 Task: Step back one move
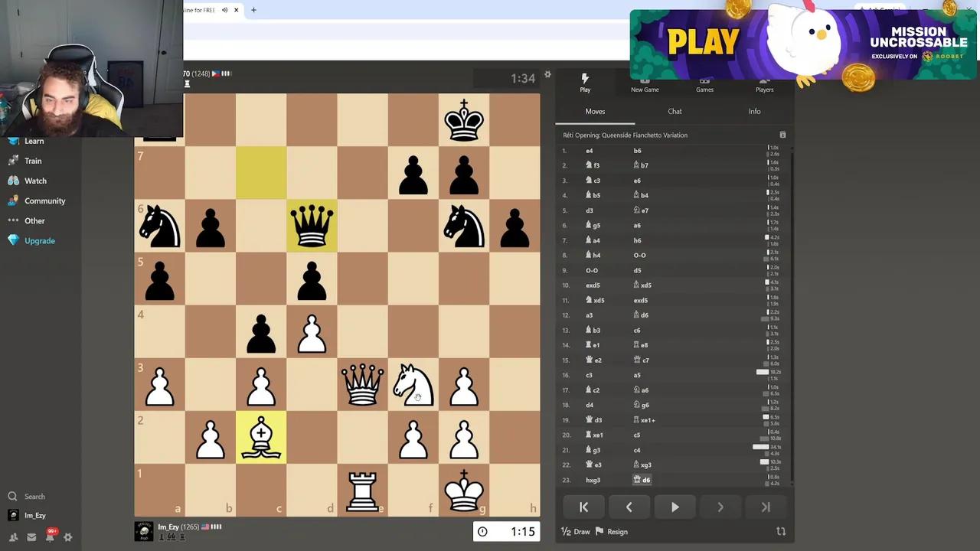[x=629, y=507]
